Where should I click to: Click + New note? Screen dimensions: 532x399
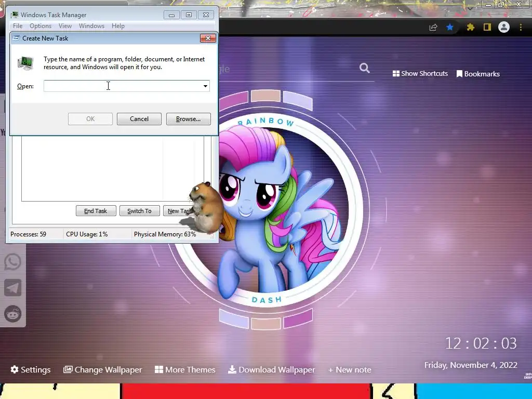point(350,370)
